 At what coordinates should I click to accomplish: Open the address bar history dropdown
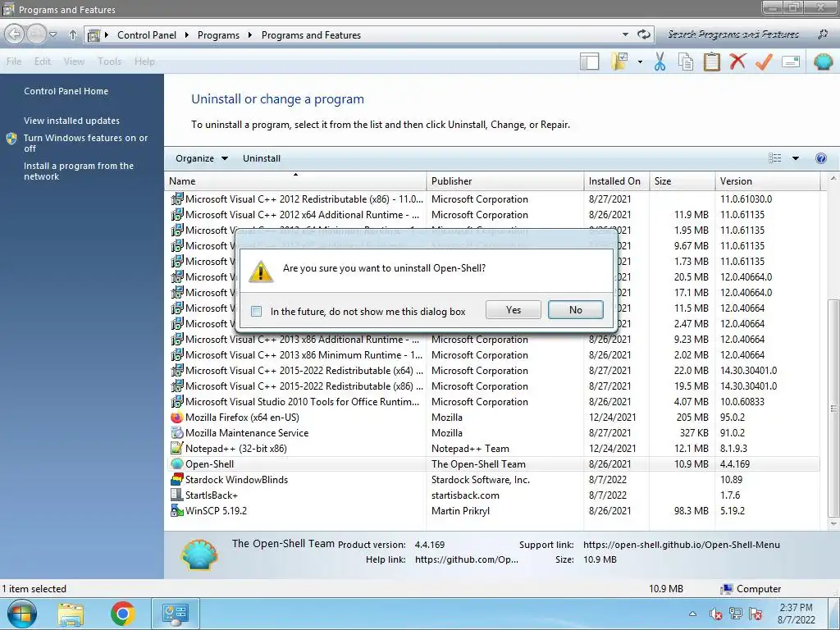[x=625, y=34]
